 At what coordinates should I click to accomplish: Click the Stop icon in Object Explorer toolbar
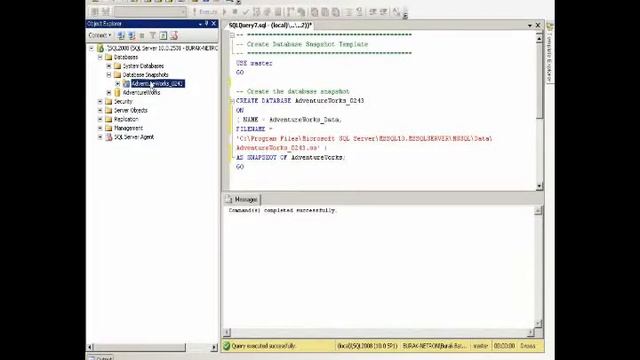pyautogui.click(x=142, y=36)
